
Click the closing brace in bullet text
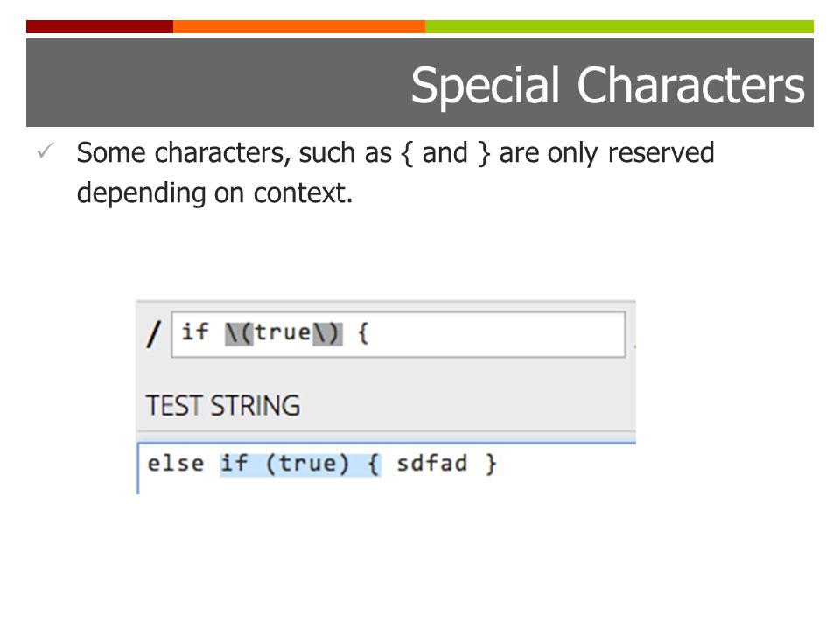point(484,153)
